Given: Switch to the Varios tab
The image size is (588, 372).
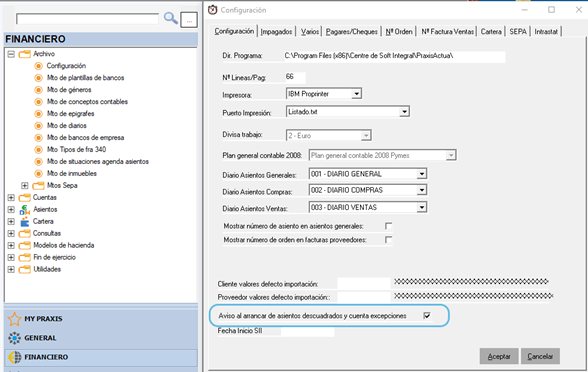Looking at the screenshot, I should [x=310, y=32].
